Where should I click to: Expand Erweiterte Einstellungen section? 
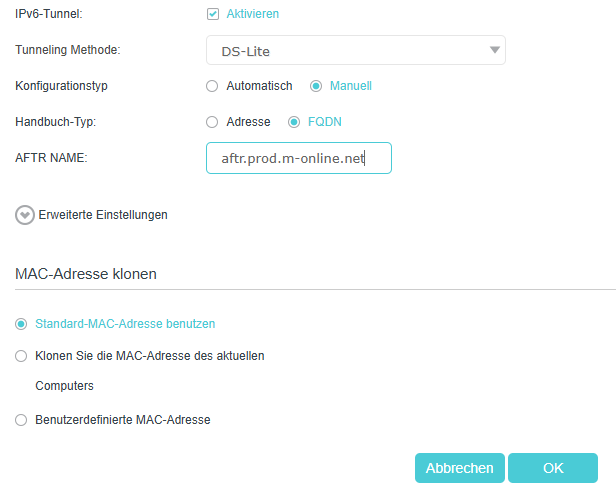pyautogui.click(x=25, y=215)
